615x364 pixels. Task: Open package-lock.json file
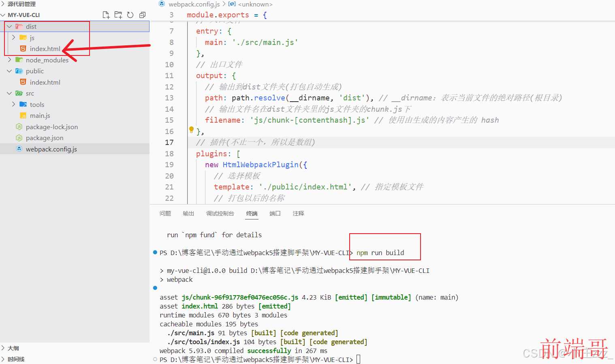52,127
